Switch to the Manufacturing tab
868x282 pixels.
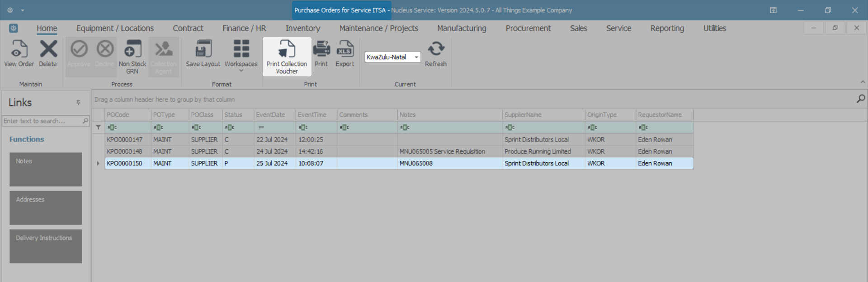click(462, 28)
